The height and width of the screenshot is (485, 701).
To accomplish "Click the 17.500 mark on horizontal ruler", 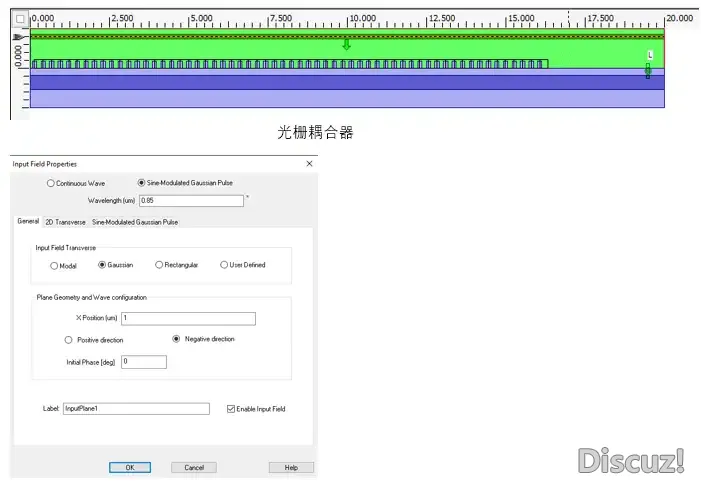I will [600, 18].
